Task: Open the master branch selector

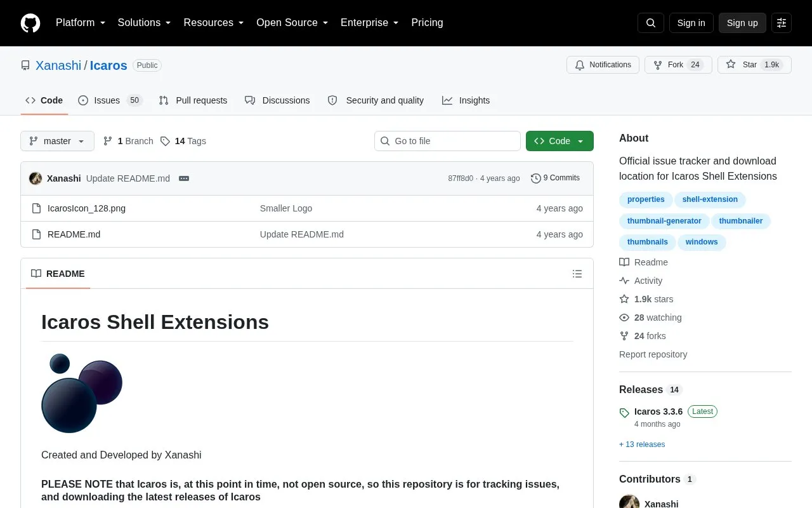Action: [57, 141]
